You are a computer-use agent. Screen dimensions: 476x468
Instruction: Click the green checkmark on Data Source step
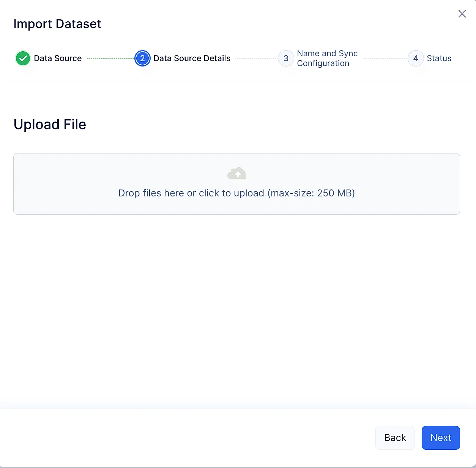coord(23,58)
